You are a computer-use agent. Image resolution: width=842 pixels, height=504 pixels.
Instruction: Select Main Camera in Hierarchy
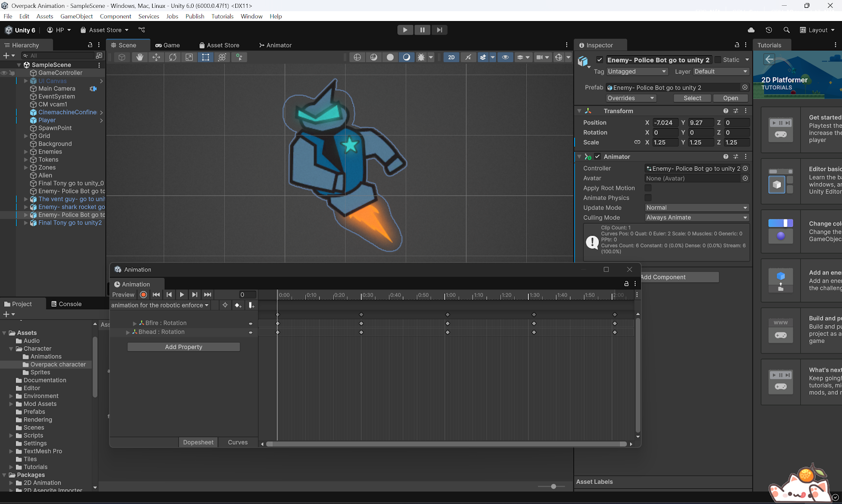pos(57,88)
